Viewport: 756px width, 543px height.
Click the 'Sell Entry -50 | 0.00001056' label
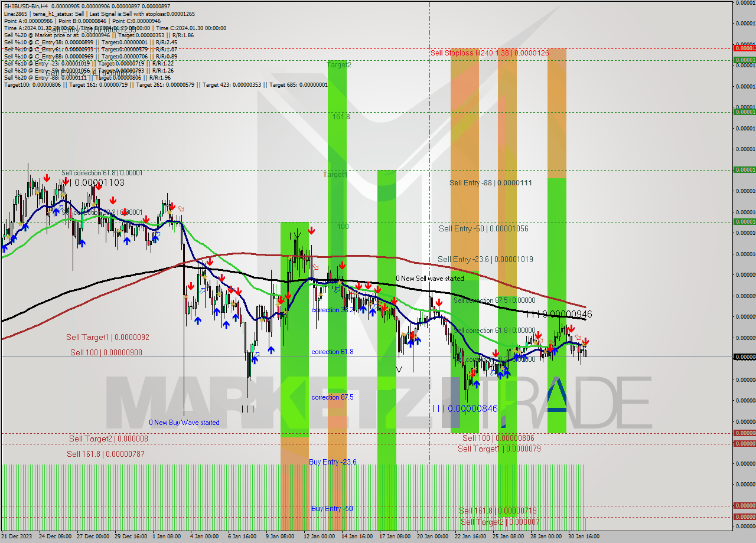[484, 229]
